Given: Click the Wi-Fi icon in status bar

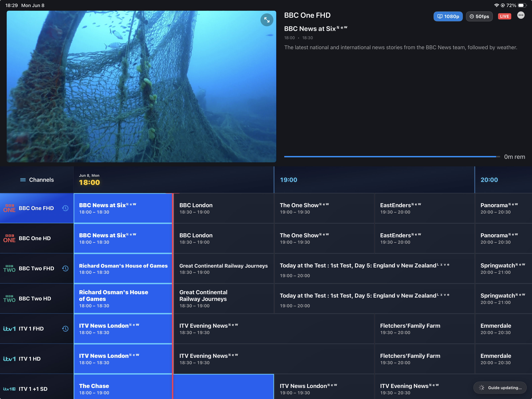Looking at the screenshot, I should (x=496, y=5).
